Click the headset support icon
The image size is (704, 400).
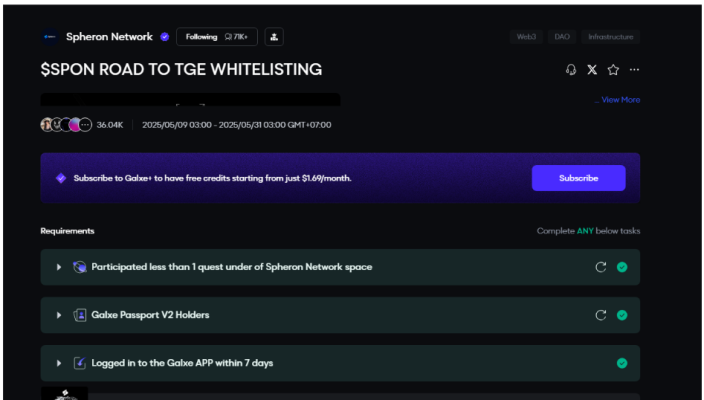pos(571,70)
